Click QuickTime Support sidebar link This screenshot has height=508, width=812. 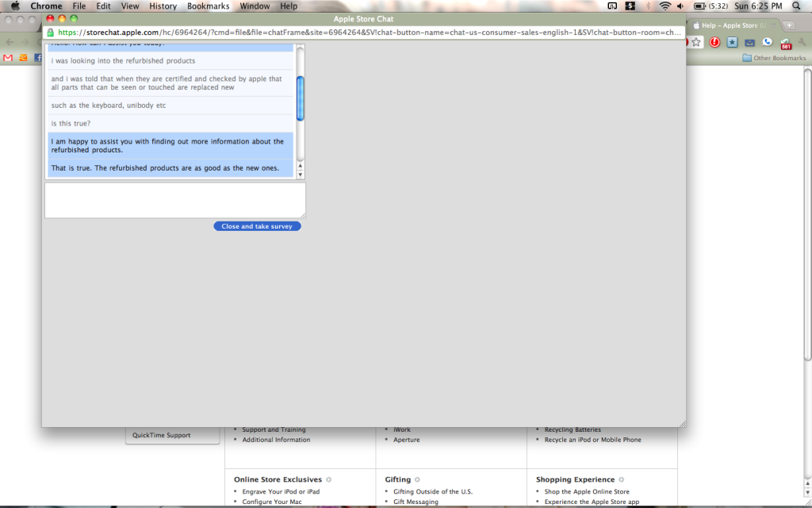pos(162,436)
